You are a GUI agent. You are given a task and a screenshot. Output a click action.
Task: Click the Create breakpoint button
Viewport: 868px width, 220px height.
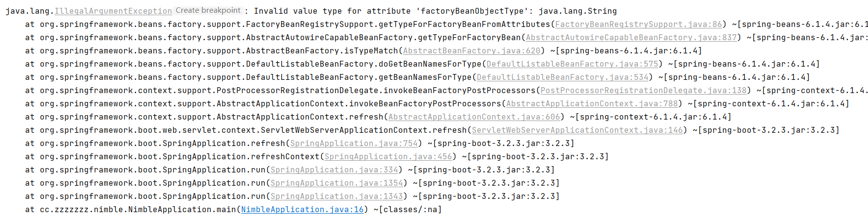(x=208, y=10)
